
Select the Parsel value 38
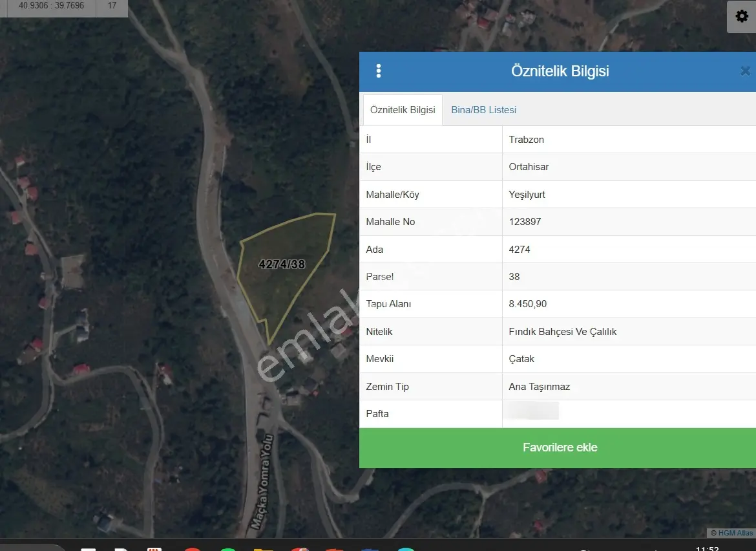coord(514,276)
